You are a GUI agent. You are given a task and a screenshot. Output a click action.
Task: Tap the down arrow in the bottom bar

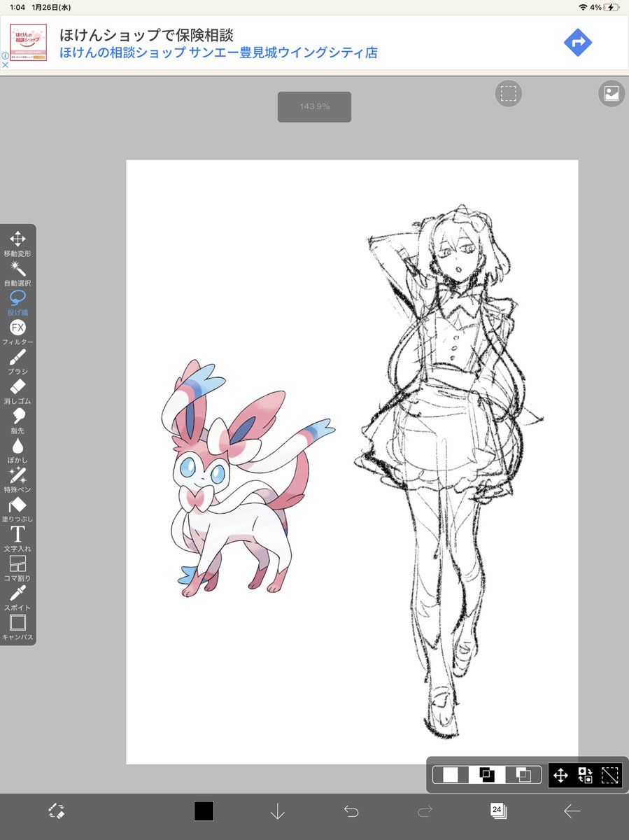277,811
